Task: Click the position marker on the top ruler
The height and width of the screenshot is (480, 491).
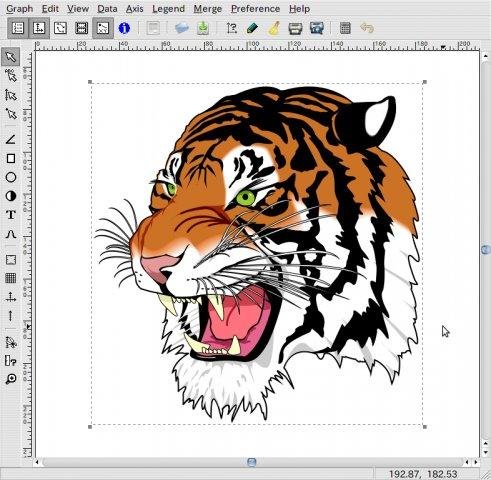Action: tap(443, 47)
